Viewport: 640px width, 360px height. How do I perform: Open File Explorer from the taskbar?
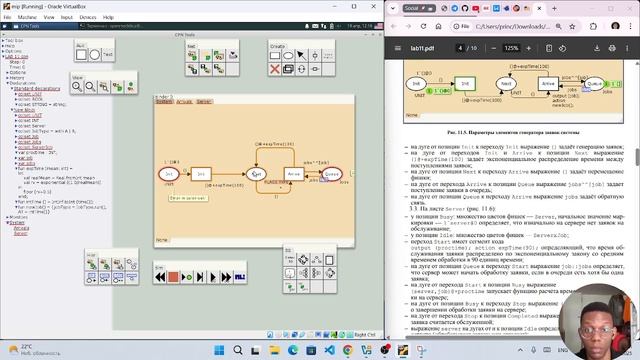tap(274, 350)
